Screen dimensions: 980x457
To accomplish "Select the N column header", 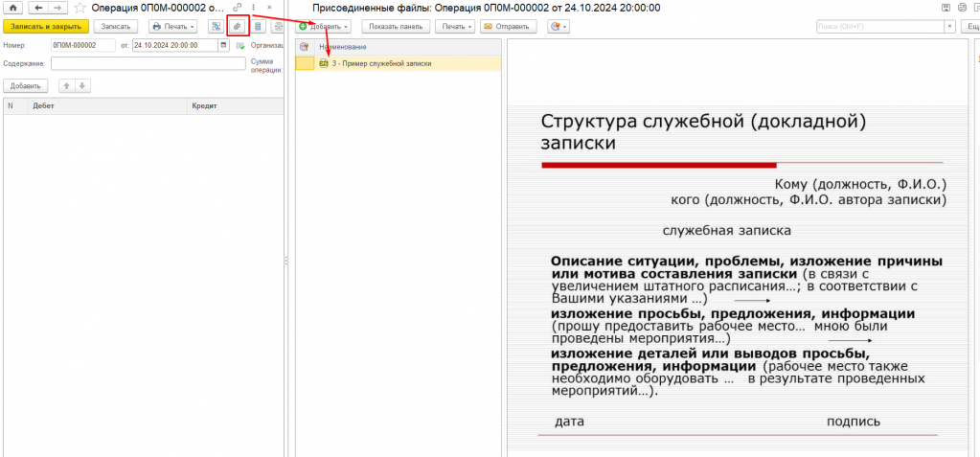I will coord(15,106).
